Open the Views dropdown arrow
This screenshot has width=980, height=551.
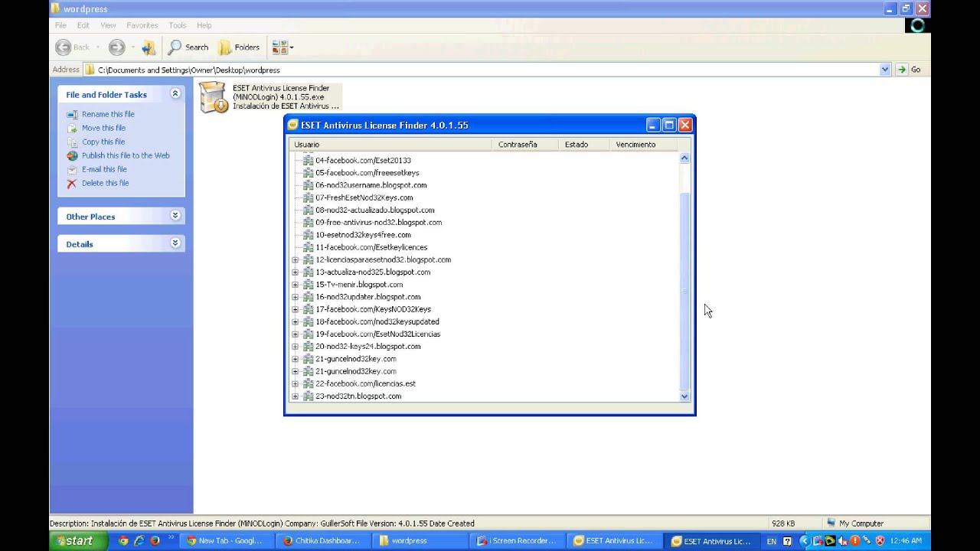(x=292, y=47)
